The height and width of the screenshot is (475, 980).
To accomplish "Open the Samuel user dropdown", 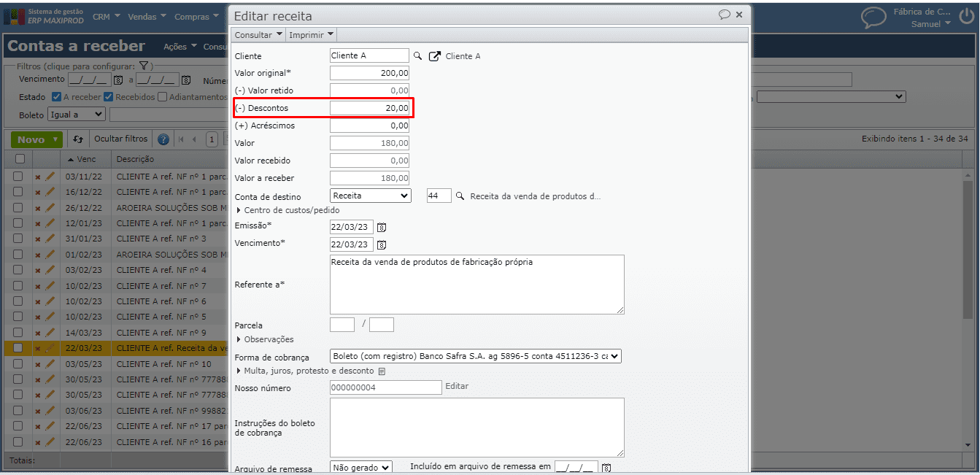I will point(930,24).
